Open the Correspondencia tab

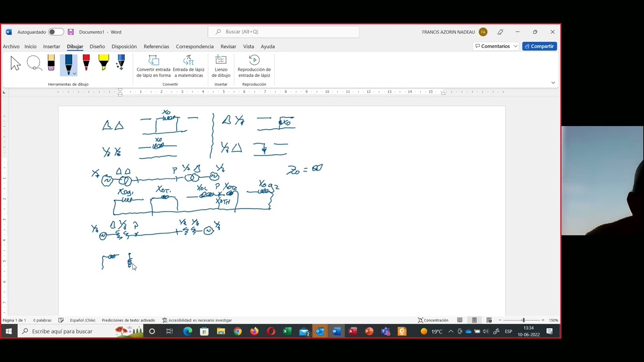pyautogui.click(x=195, y=46)
